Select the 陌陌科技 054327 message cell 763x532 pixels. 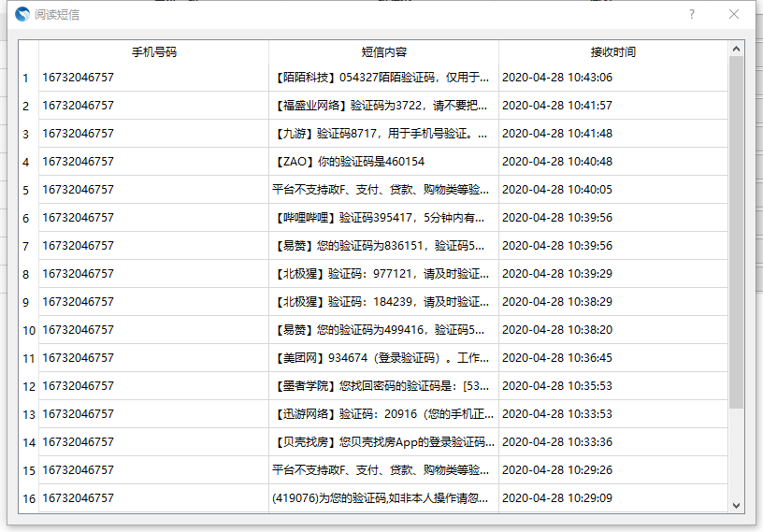[x=383, y=78]
